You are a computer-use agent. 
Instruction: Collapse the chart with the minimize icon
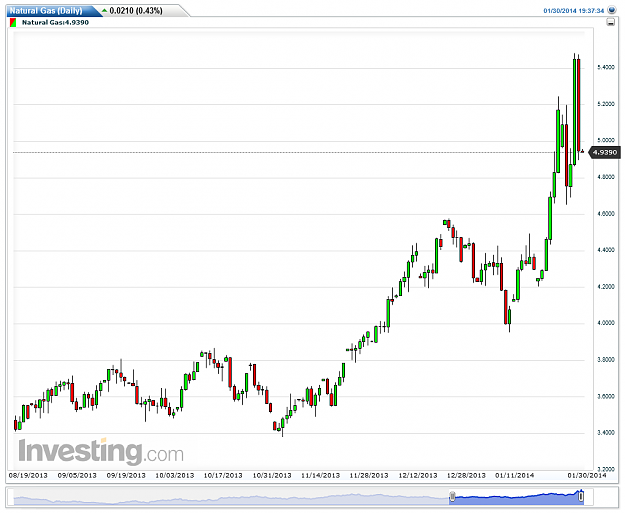point(610,22)
